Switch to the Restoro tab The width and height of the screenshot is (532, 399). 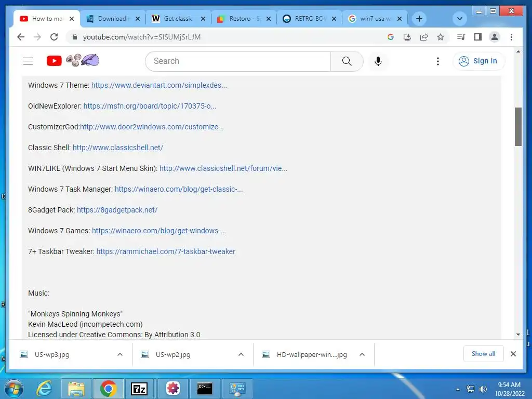(x=244, y=19)
